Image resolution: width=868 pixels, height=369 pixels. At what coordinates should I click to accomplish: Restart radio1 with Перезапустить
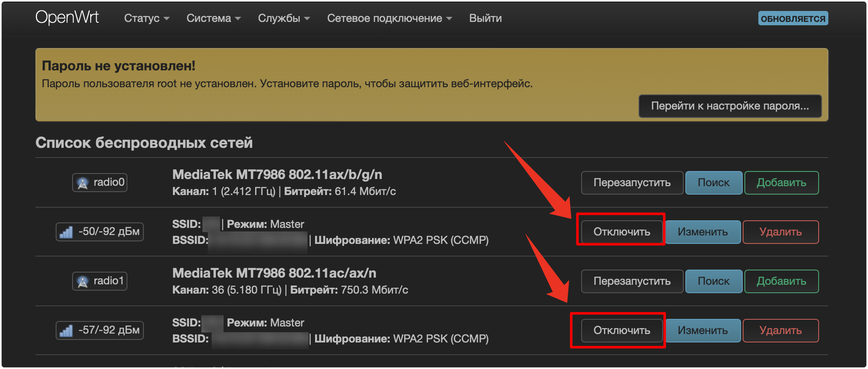tap(632, 281)
